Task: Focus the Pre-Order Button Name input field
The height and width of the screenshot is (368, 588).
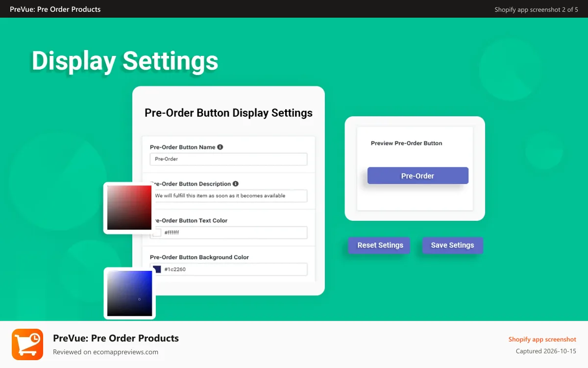Action: pos(228,159)
